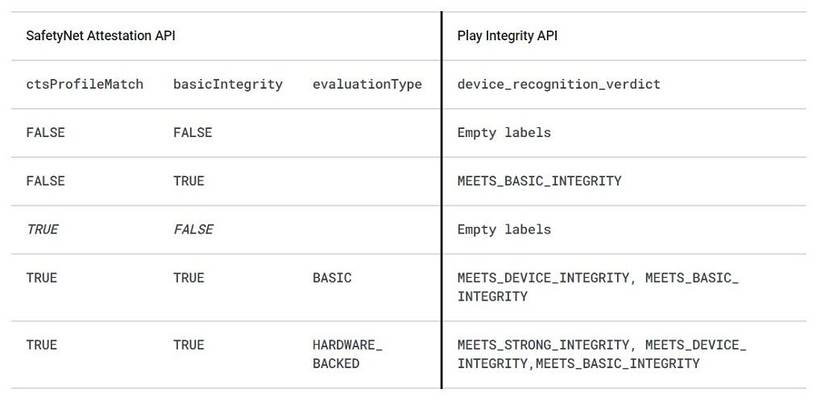This screenshot has width=825, height=406.
Task: Click ctsProfileMatch TRUE in the HARDWARE_BACKED row
Action: [x=41, y=345]
